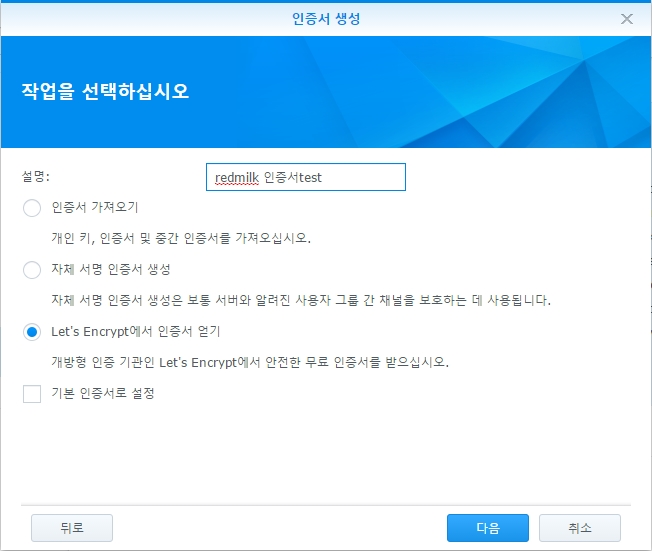Proceed with the 다음 button
This screenshot has height=551, width=652.
coord(488,528)
